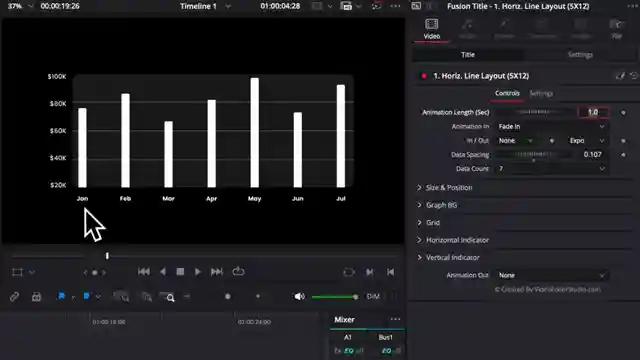Toggle the link selection chain icon
This screenshot has height=360, width=640.
pyautogui.click(x=14, y=297)
